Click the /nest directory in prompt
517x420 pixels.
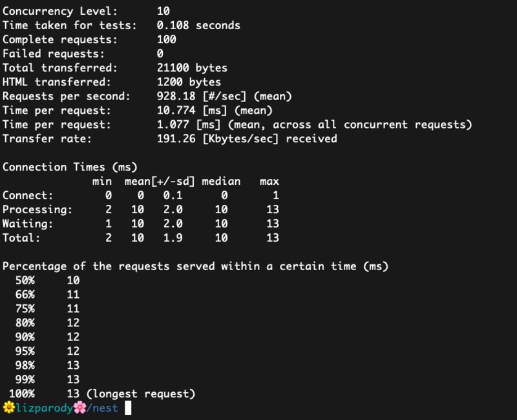102,408
